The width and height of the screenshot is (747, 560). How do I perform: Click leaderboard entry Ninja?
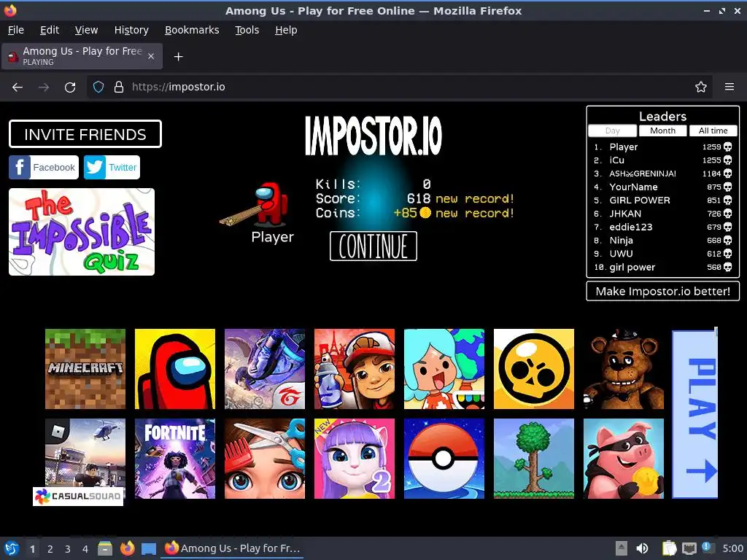(x=662, y=240)
